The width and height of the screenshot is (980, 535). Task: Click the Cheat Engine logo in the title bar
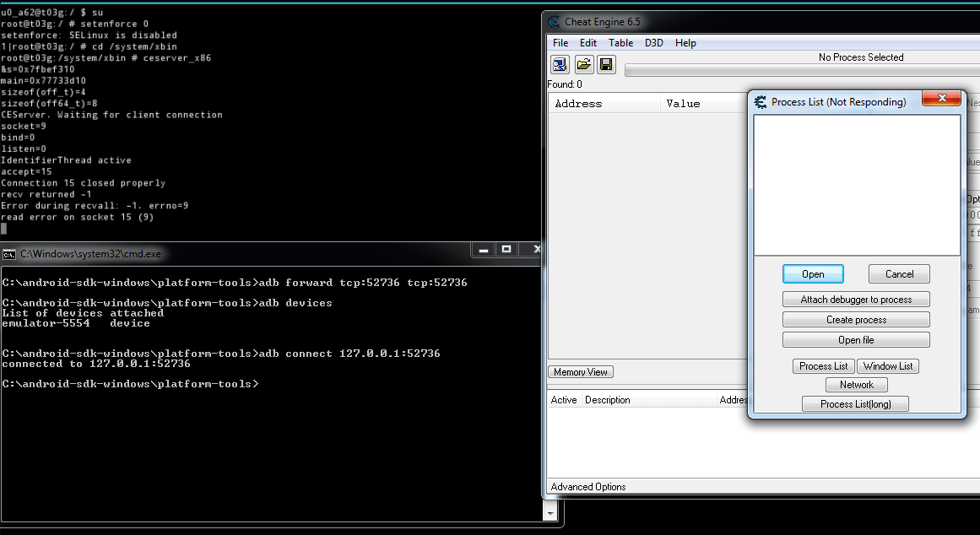click(x=553, y=21)
